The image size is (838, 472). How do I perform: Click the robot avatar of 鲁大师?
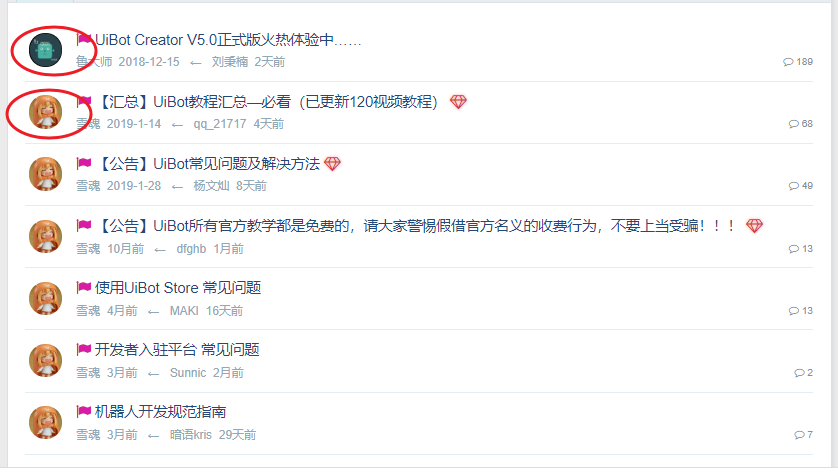pyautogui.click(x=45, y=50)
